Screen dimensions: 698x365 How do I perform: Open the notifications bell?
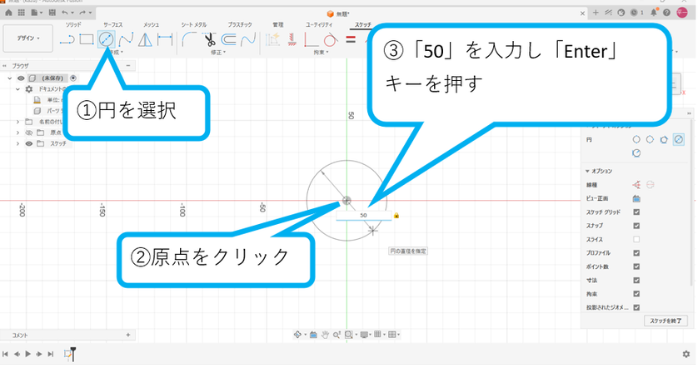tap(653, 12)
